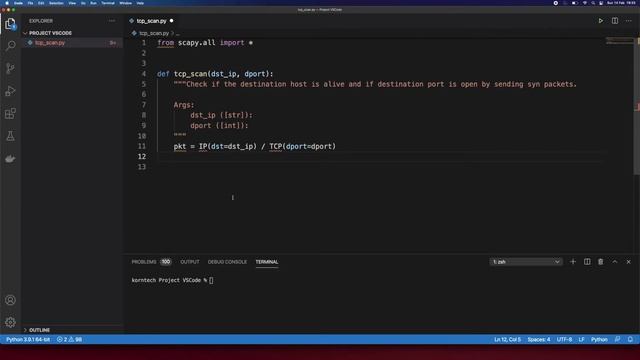Open the File menu
The width and height of the screenshot is (640, 360).
click(30, 3)
